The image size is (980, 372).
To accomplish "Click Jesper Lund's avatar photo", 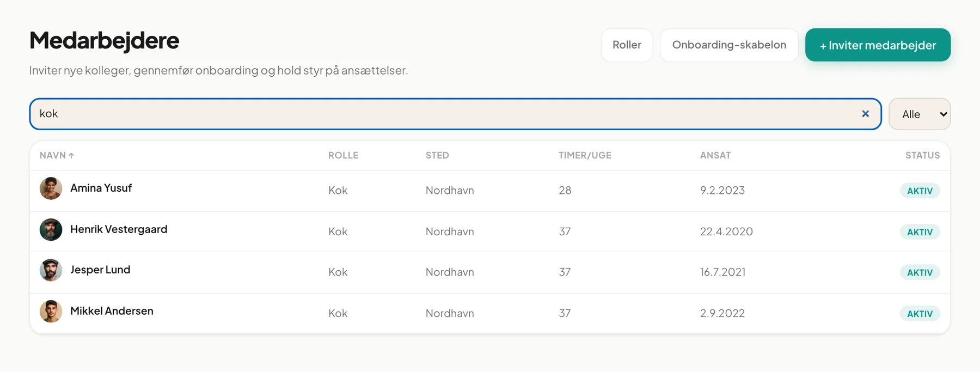I will pos(51,270).
